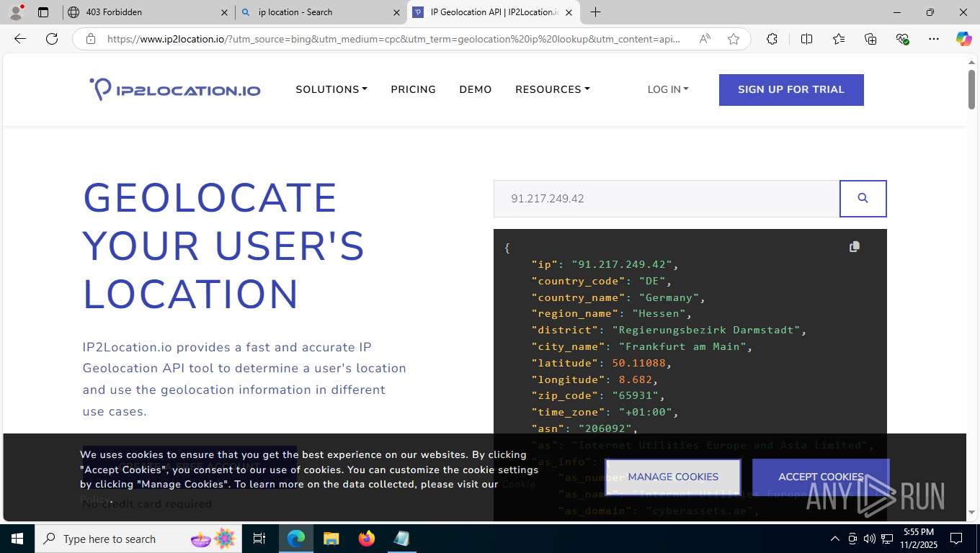Open the Collections icon

[870, 39]
